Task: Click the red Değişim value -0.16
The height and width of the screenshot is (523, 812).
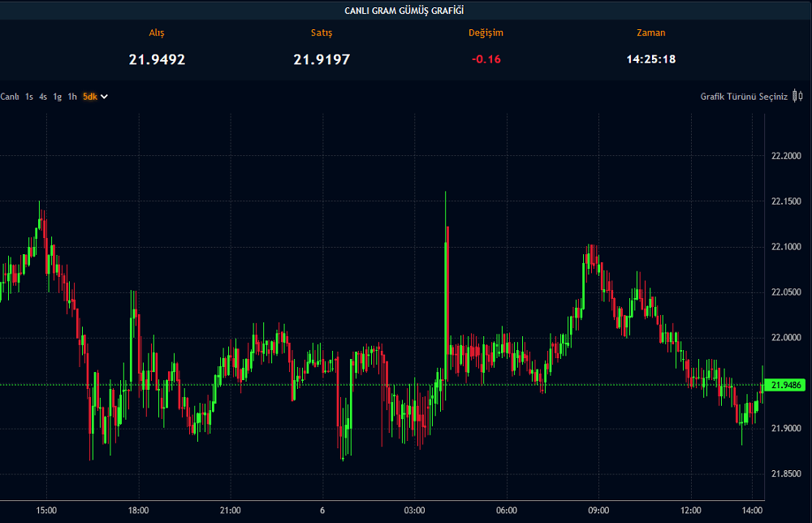Action: pyautogui.click(x=486, y=59)
